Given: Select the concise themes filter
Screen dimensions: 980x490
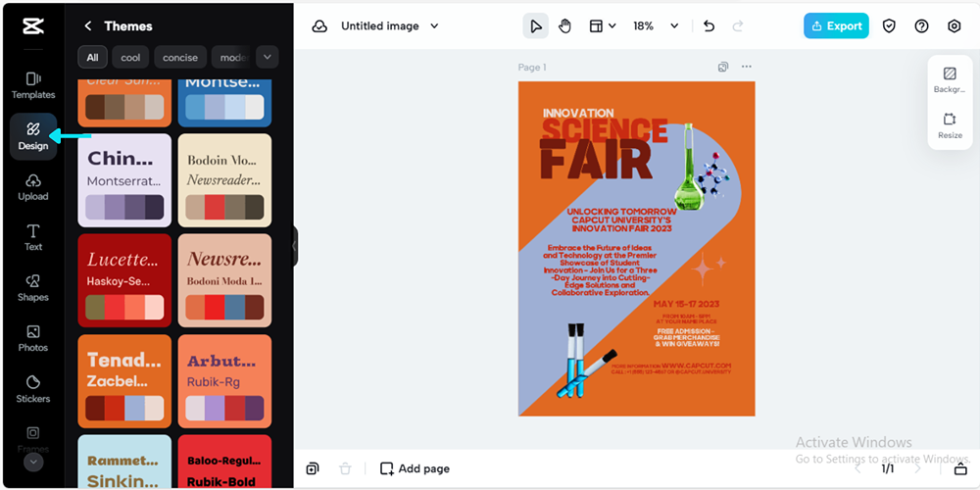Looking at the screenshot, I should tap(180, 58).
